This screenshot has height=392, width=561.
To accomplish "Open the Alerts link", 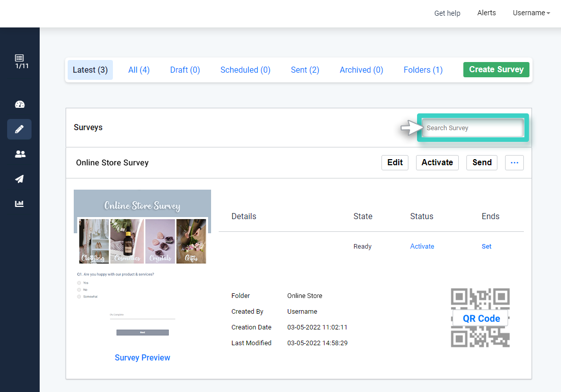I will [x=486, y=13].
